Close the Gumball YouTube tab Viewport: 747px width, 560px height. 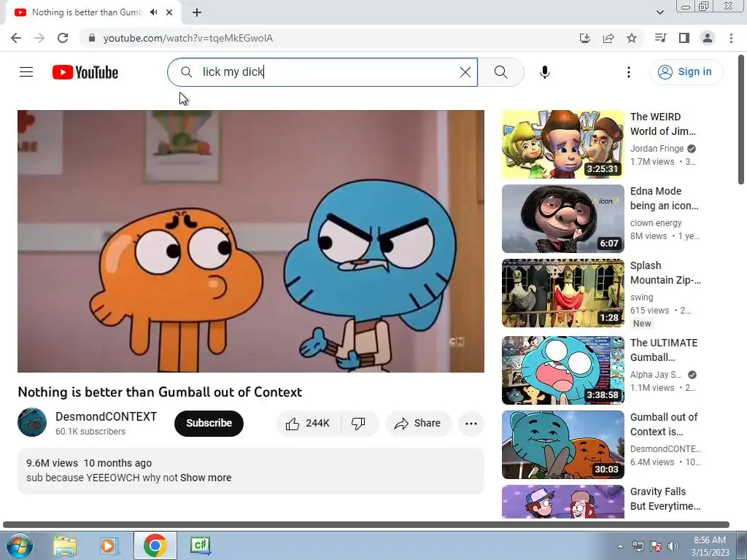[169, 12]
